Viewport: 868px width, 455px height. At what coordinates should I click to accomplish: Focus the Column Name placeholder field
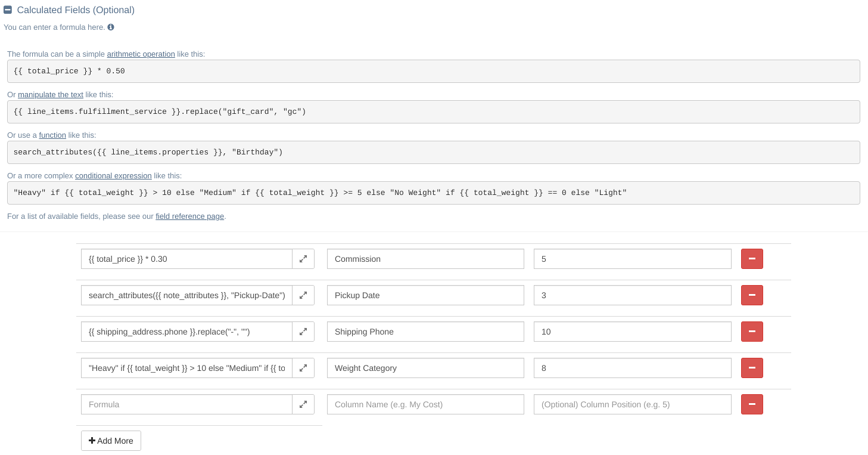pos(425,404)
